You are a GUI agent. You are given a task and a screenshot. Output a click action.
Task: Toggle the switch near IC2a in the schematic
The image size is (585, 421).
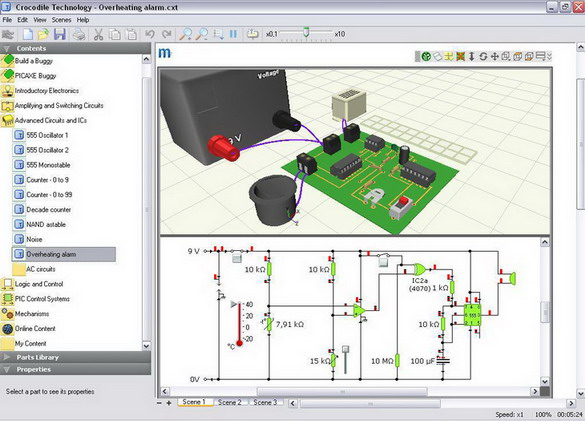click(x=383, y=262)
